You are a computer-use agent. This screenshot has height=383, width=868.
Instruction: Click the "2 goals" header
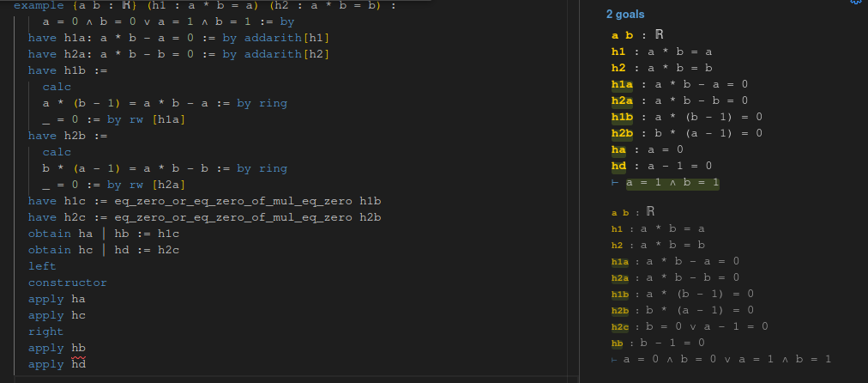tap(624, 15)
